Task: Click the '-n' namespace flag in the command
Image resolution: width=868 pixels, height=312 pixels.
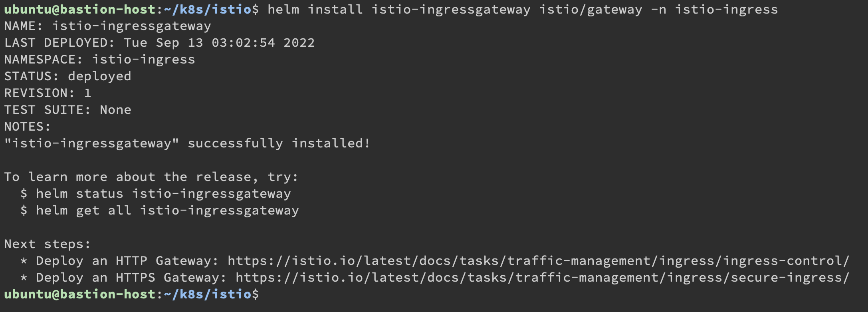Action: click(x=658, y=9)
